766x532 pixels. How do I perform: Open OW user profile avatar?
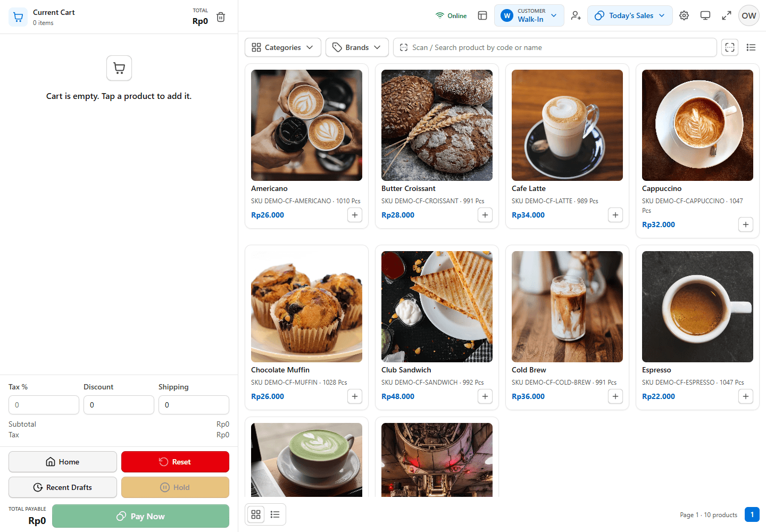(749, 15)
